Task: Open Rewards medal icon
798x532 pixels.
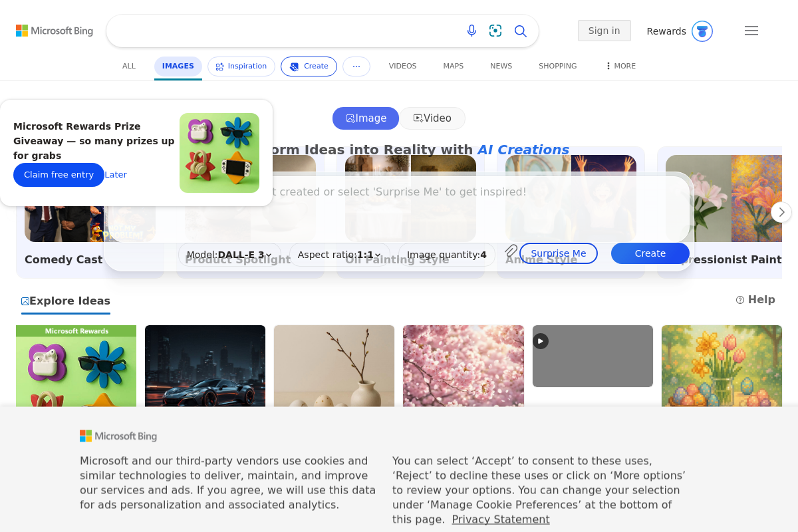Action: (702, 31)
